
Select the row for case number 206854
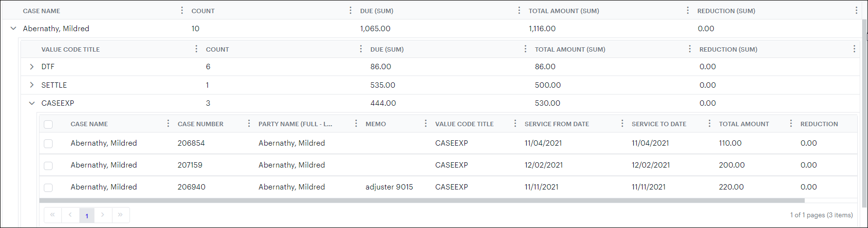[48, 144]
